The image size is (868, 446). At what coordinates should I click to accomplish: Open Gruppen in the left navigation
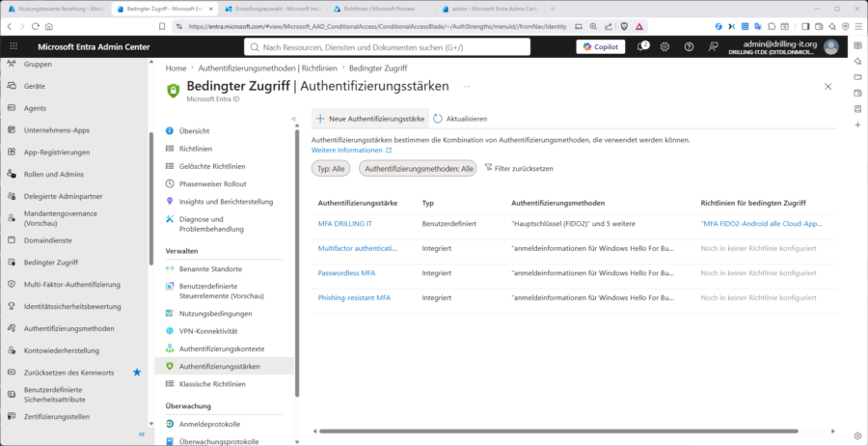click(x=38, y=65)
